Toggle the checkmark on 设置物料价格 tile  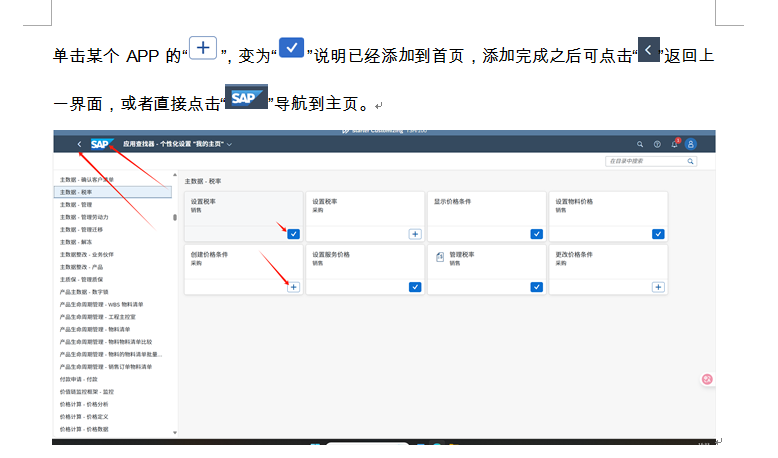pyautogui.click(x=658, y=234)
